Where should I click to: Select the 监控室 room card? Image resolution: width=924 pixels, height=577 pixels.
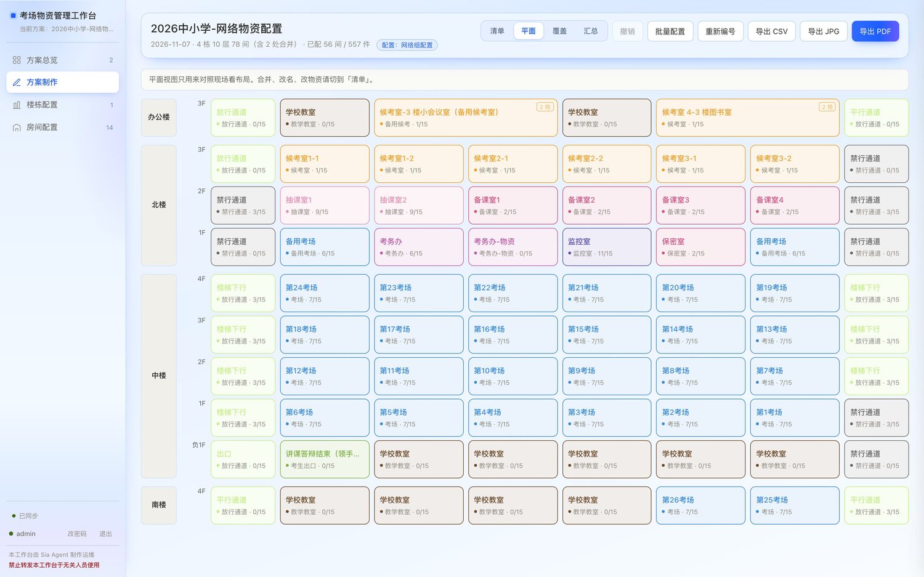pos(607,247)
